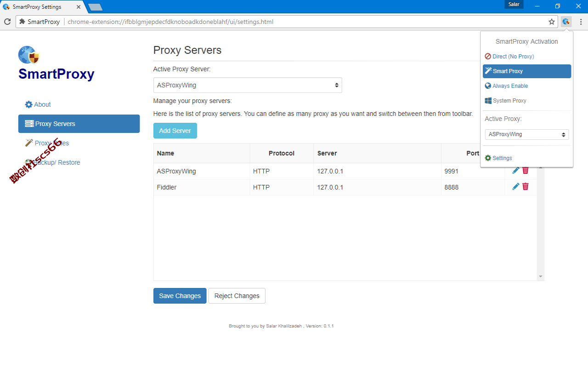The width and height of the screenshot is (588, 368).
Task: Select Smart Proxy mode in popup
Action: (527, 71)
